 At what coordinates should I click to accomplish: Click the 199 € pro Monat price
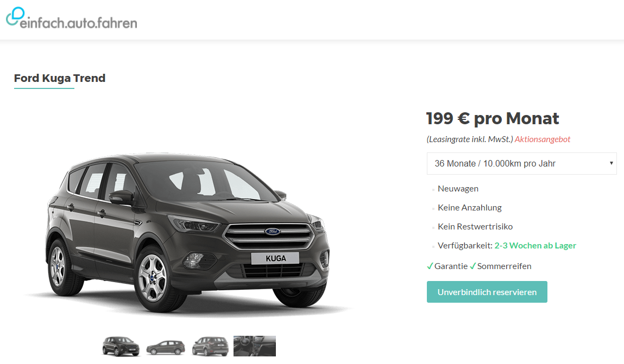493,118
